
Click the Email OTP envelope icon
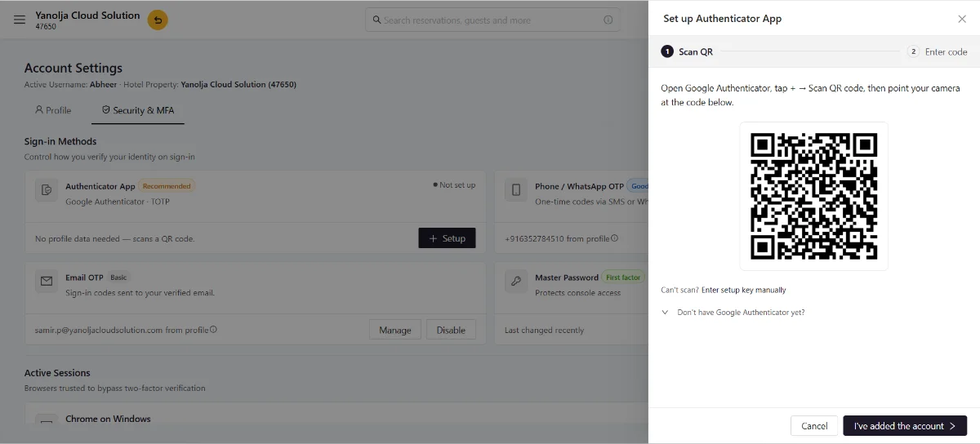point(47,282)
